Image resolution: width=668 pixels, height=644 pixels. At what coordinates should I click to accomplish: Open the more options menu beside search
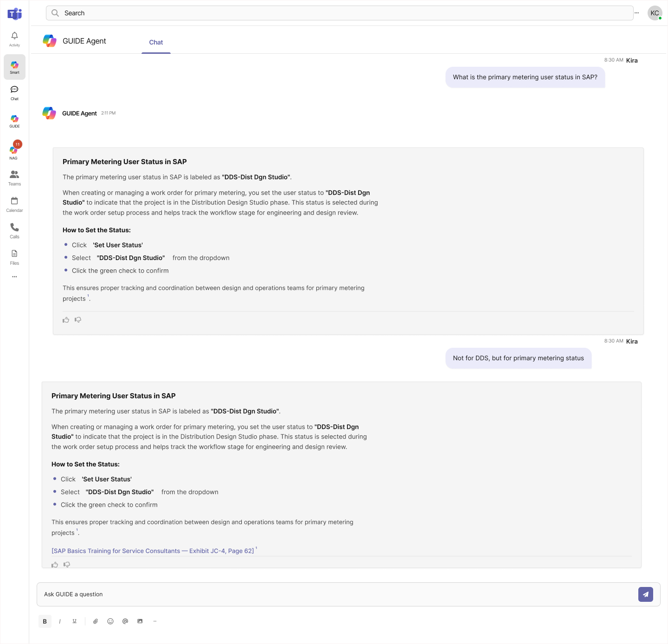[x=637, y=13]
